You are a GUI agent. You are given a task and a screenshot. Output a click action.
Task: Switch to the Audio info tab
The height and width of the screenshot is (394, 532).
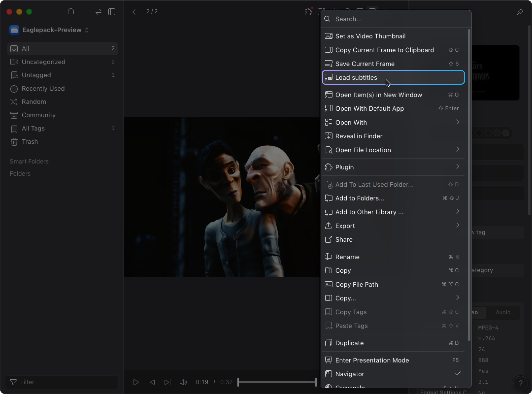click(x=503, y=312)
